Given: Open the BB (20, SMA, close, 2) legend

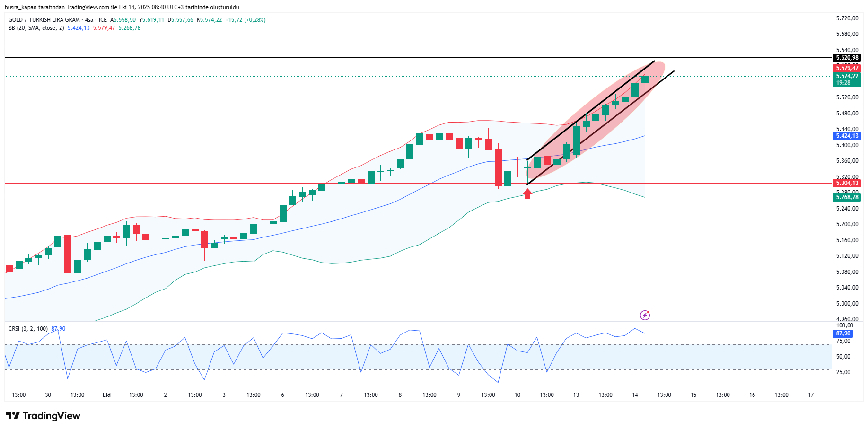Looking at the screenshot, I should tap(36, 28).
